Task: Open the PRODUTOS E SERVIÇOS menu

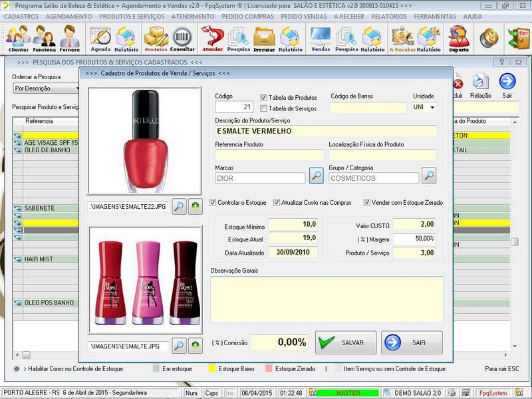Action: 131,16
